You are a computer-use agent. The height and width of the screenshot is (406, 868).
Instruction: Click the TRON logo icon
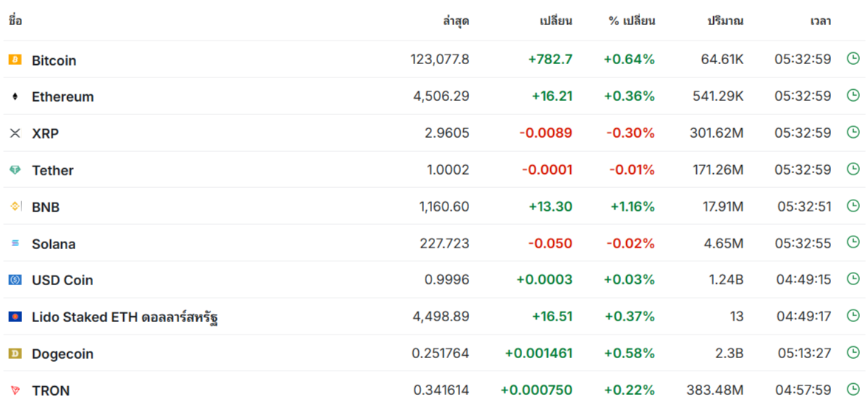click(x=15, y=391)
